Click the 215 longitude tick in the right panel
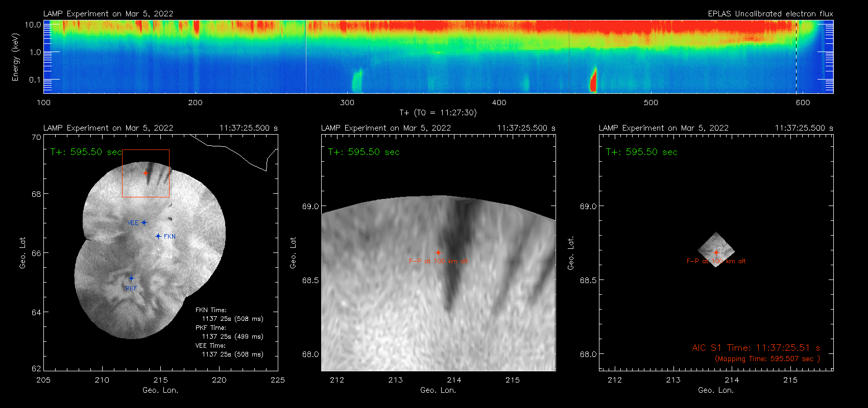This screenshot has height=408, width=868. click(790, 380)
